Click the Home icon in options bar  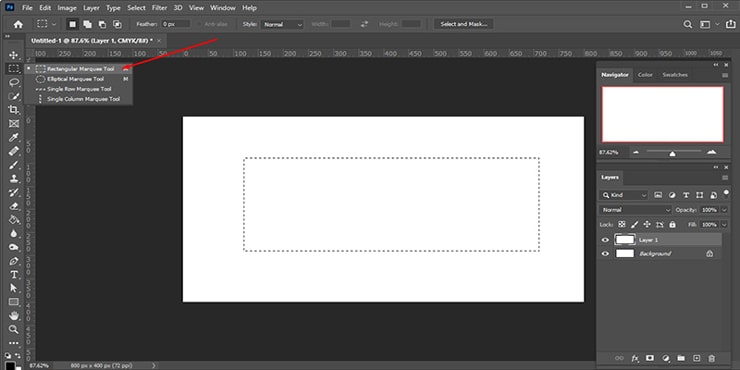tap(18, 24)
